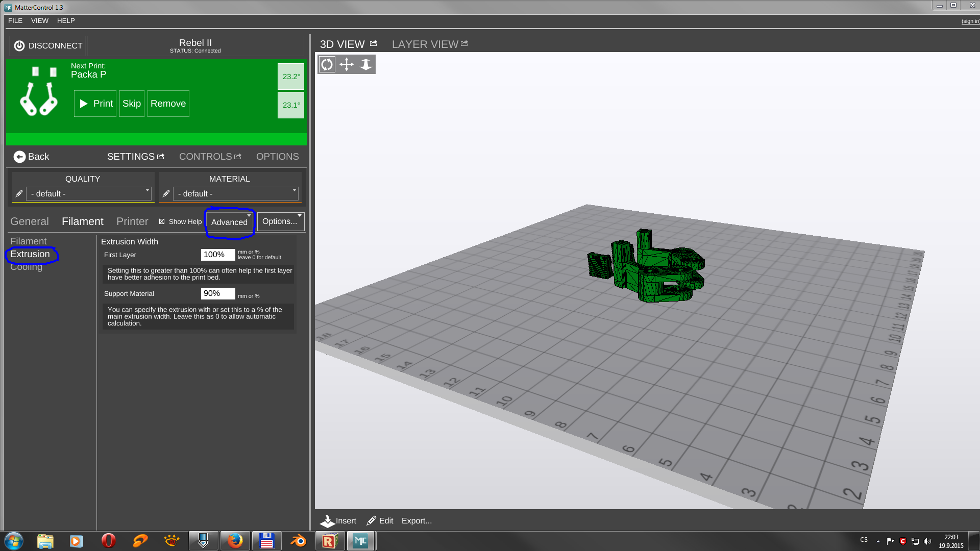This screenshot has width=980, height=551.
Task: Click the pencil icon beside Material preset
Action: pyautogui.click(x=166, y=194)
